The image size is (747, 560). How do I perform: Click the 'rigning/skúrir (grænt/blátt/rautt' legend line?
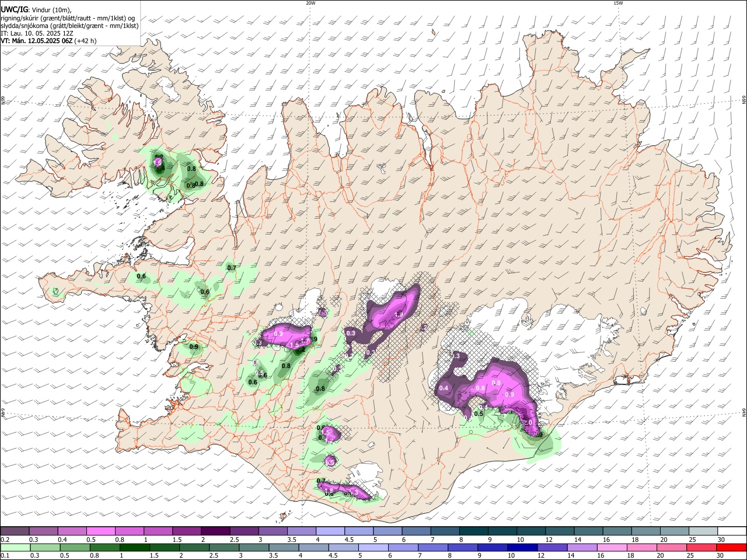click(x=68, y=18)
